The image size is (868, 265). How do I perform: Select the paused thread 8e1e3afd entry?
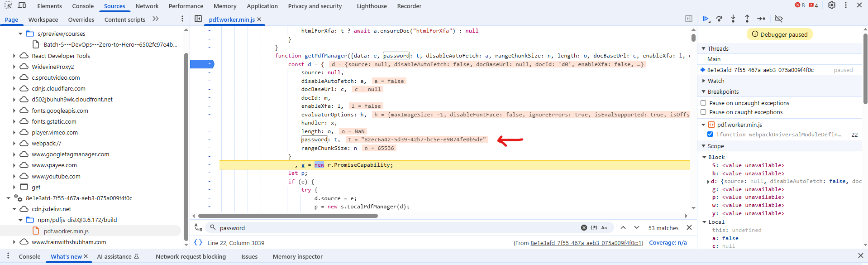[760, 70]
